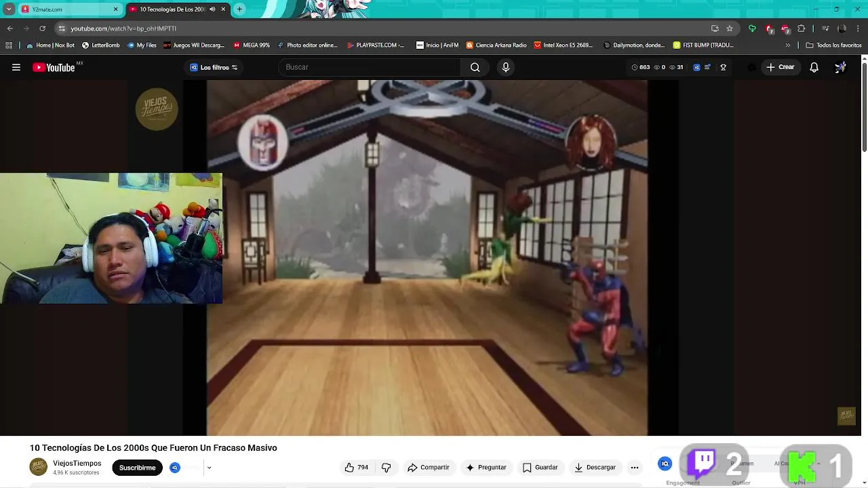Open YouTube notifications bell

pos(814,67)
